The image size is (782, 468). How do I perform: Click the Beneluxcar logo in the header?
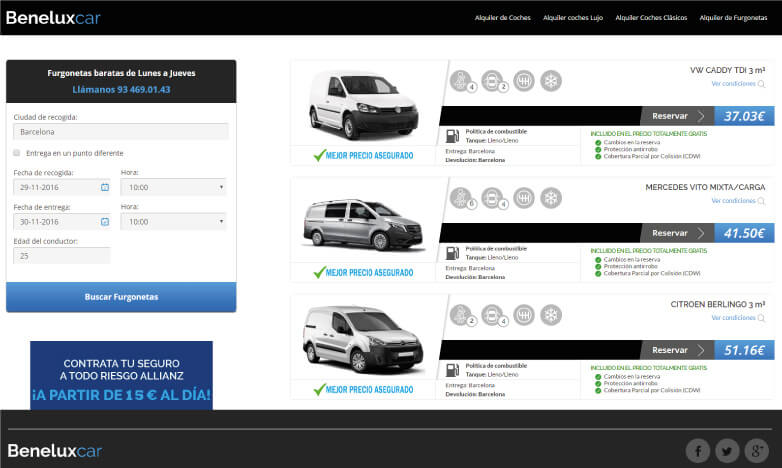point(53,18)
